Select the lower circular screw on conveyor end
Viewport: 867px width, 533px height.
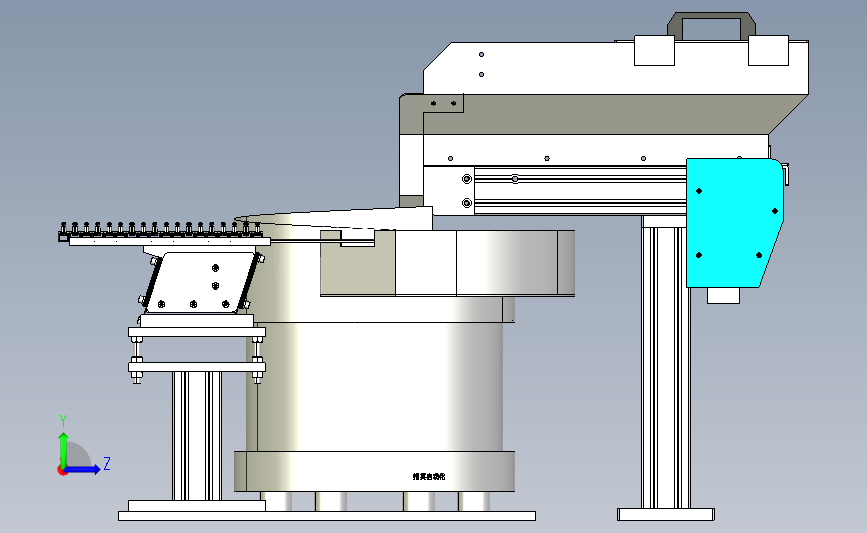point(467,203)
